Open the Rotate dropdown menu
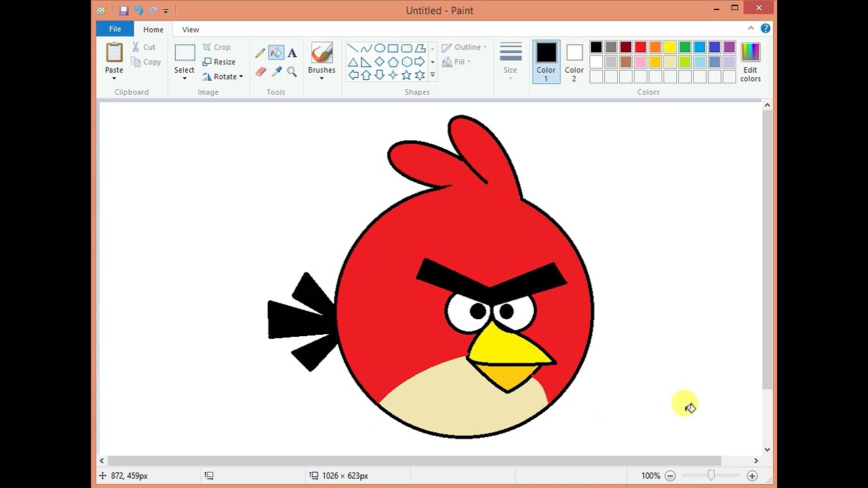 point(223,77)
